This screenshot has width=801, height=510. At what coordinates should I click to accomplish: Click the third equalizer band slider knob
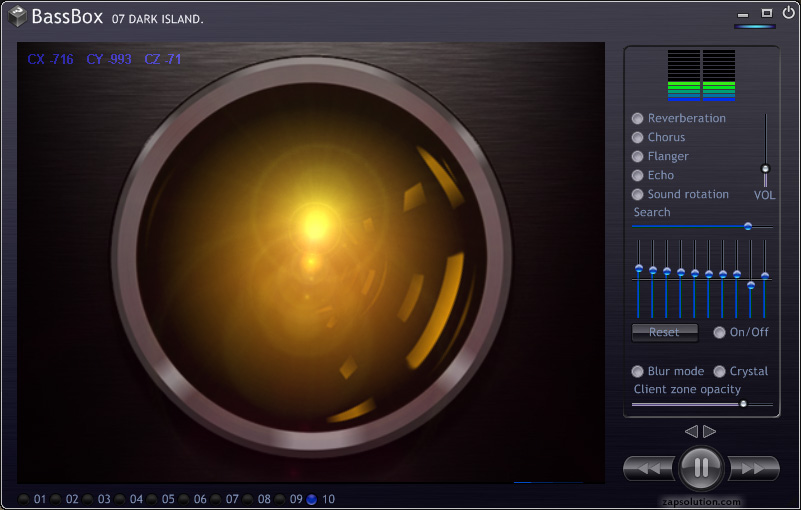point(667,271)
